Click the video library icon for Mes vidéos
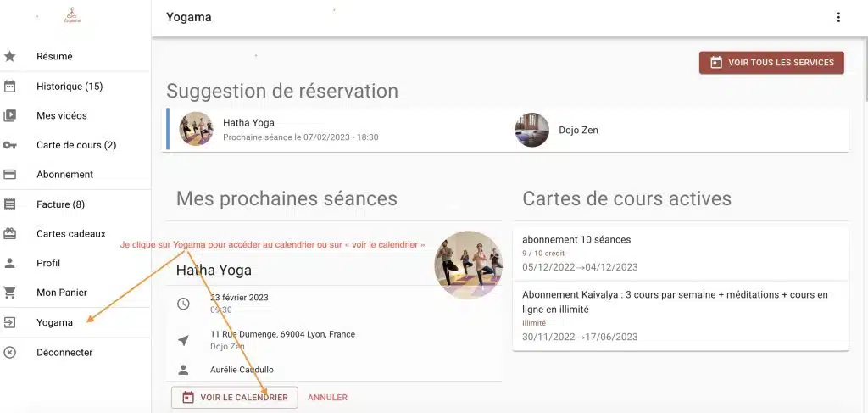Image resolution: width=868 pixels, height=413 pixels. [9, 115]
